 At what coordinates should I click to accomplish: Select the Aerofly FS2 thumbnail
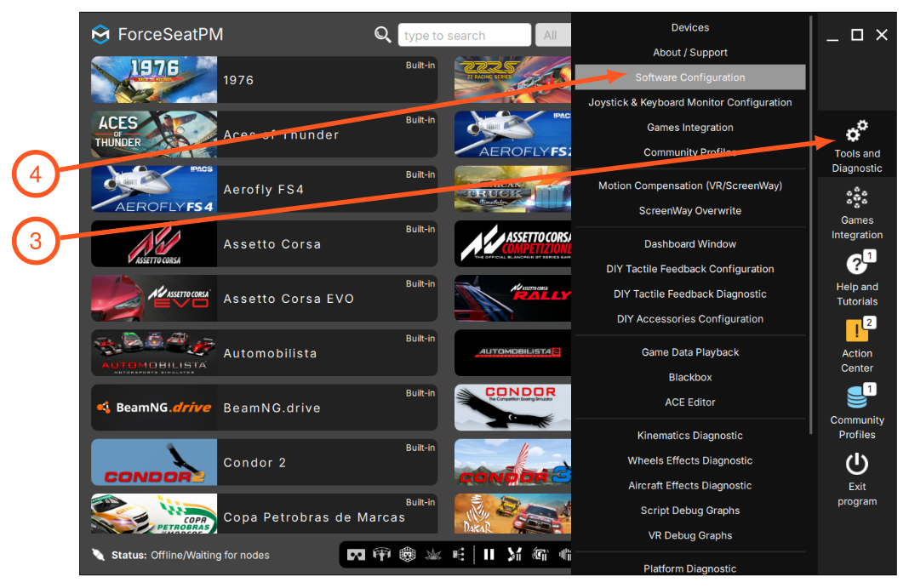coord(512,134)
